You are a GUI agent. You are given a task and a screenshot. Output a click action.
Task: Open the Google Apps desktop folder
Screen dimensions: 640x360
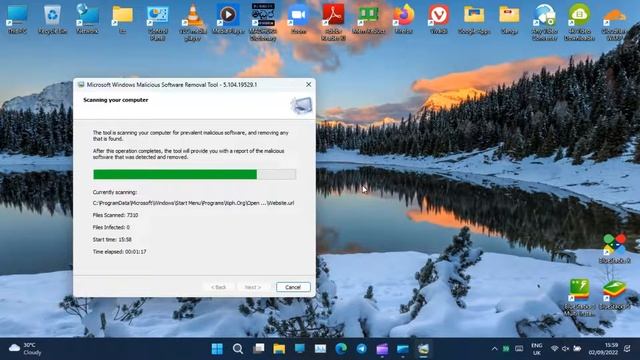pos(474,20)
